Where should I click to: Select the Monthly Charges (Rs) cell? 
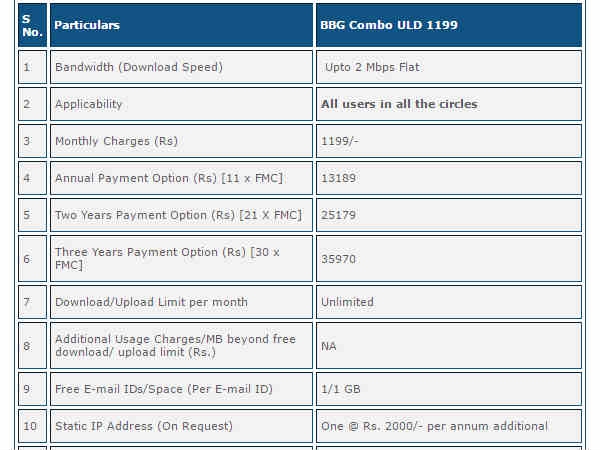tap(181, 141)
